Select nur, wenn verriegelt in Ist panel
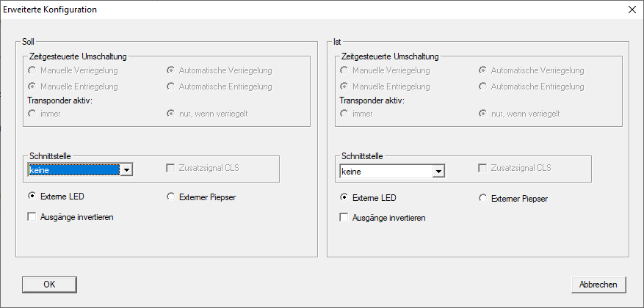The width and height of the screenshot is (644, 308). pyautogui.click(x=483, y=114)
